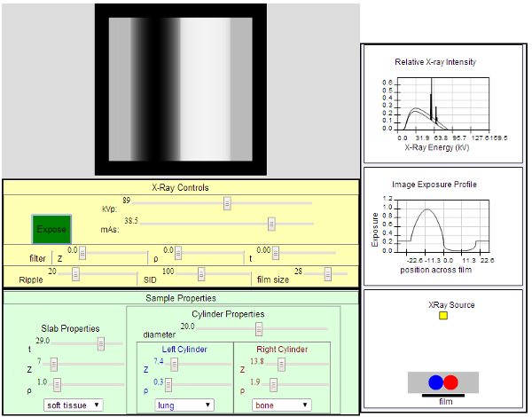Click the blue left cylinder circle in diagram
The height and width of the screenshot is (417, 532).
[435, 382]
